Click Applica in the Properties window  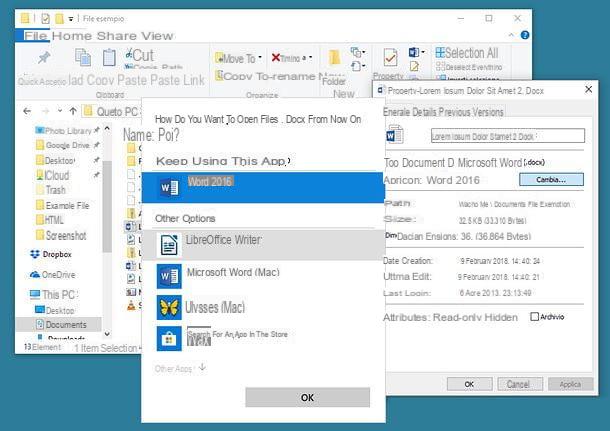pyautogui.click(x=570, y=384)
